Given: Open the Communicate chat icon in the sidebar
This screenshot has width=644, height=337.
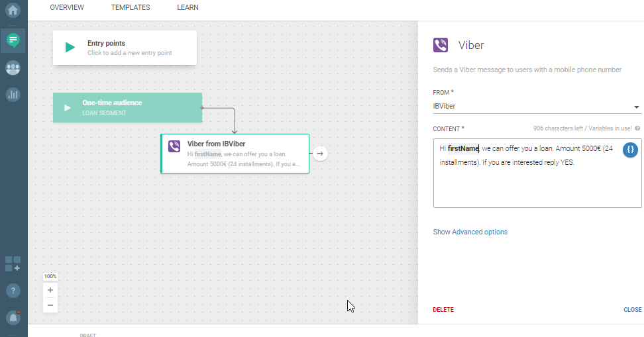Looking at the screenshot, I should click(13, 40).
